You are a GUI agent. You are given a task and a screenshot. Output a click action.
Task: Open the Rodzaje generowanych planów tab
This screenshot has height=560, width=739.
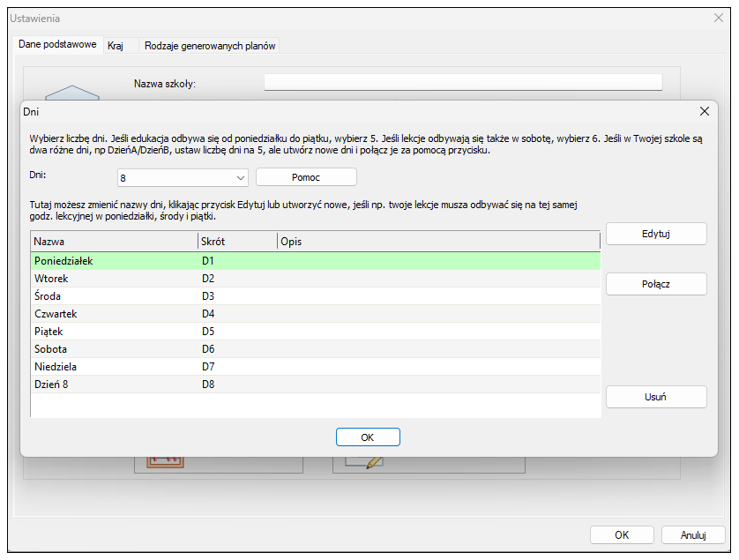[210, 46]
